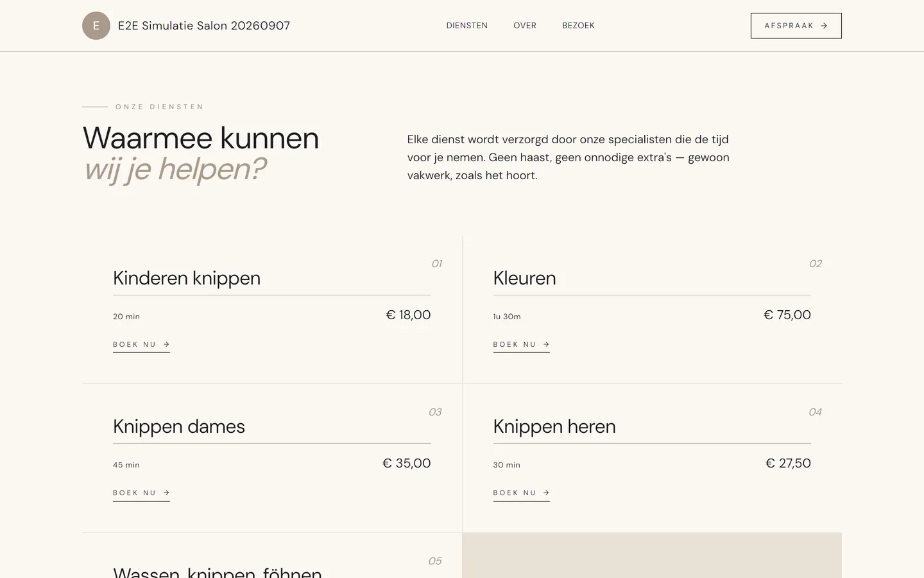This screenshot has width=924, height=578.
Task: Select the Kleuren service title
Action: 524,278
